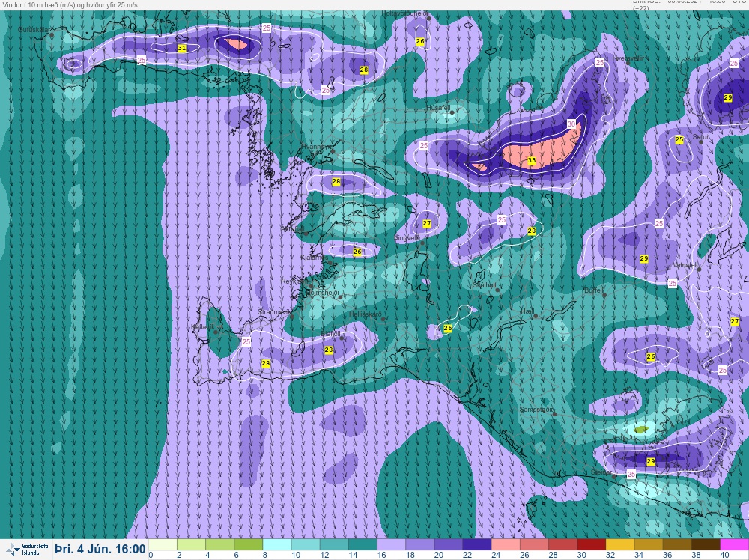Click the Þingvellir station label
Screen dimensions: 749x560
[407, 238]
